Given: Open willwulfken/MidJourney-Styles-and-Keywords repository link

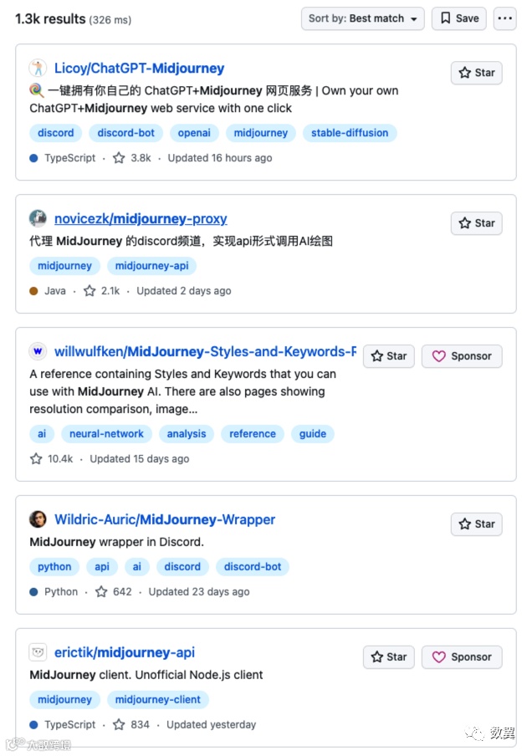Looking at the screenshot, I should [x=206, y=352].
